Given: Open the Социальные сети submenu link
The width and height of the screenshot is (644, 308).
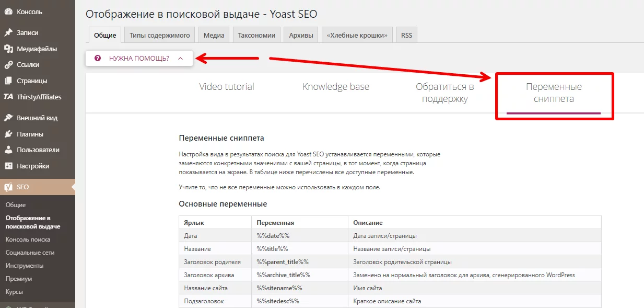Looking at the screenshot, I should point(30,253).
